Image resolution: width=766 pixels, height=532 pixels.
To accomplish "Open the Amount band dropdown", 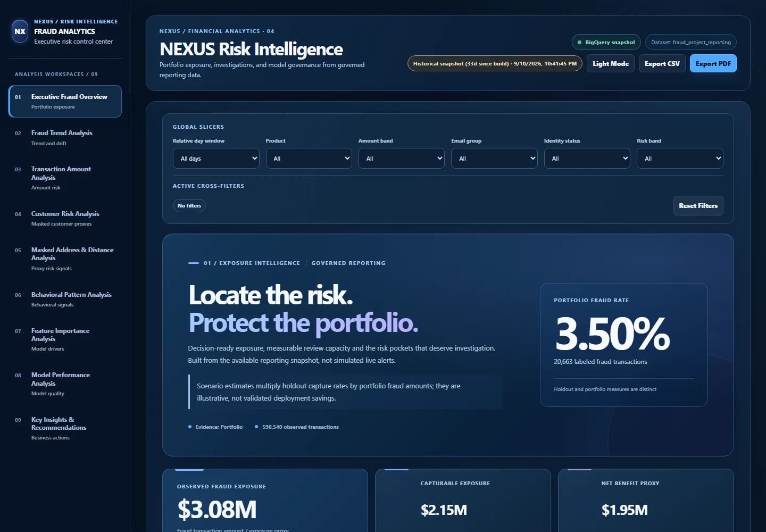I will 402,159.
